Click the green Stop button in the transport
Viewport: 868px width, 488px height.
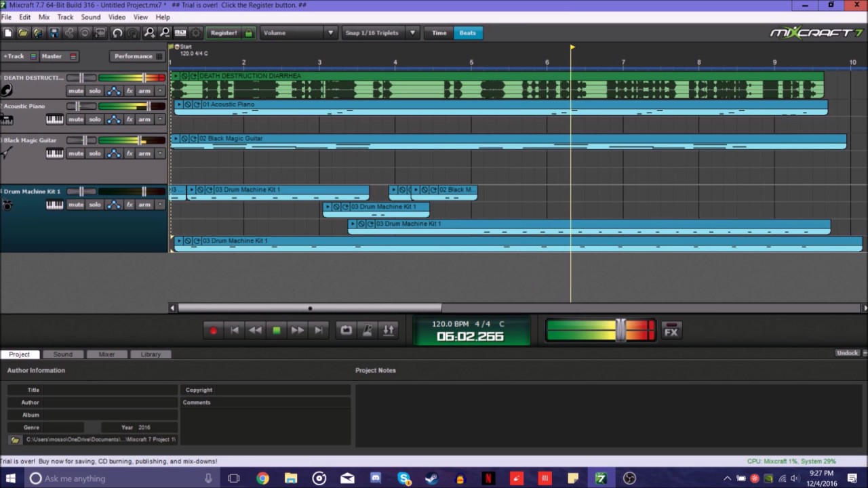click(276, 330)
